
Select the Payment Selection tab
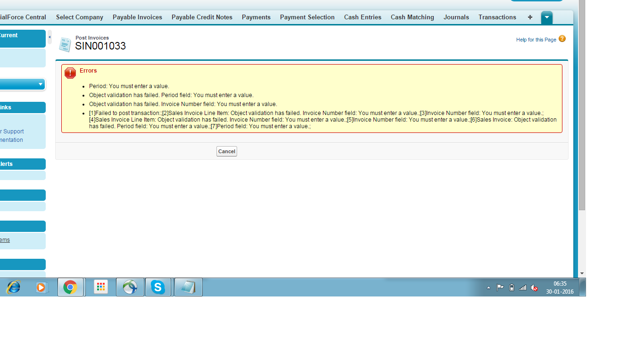pos(307,17)
